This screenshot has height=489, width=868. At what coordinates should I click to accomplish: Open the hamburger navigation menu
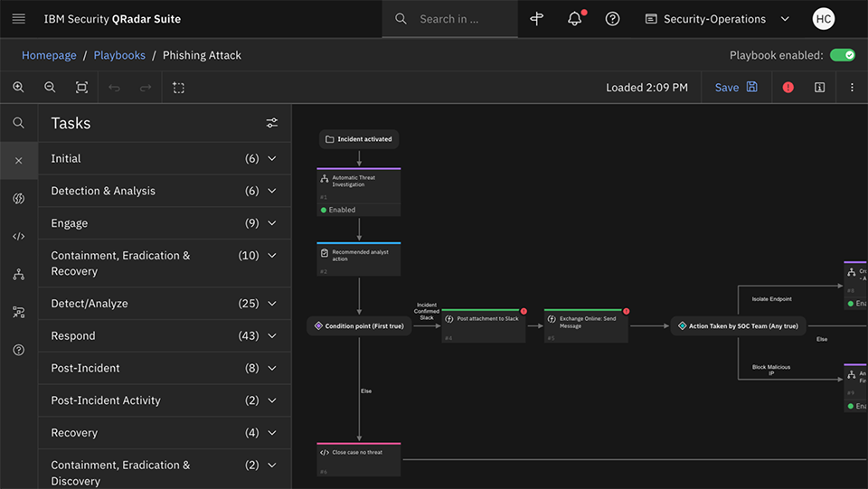(x=19, y=19)
